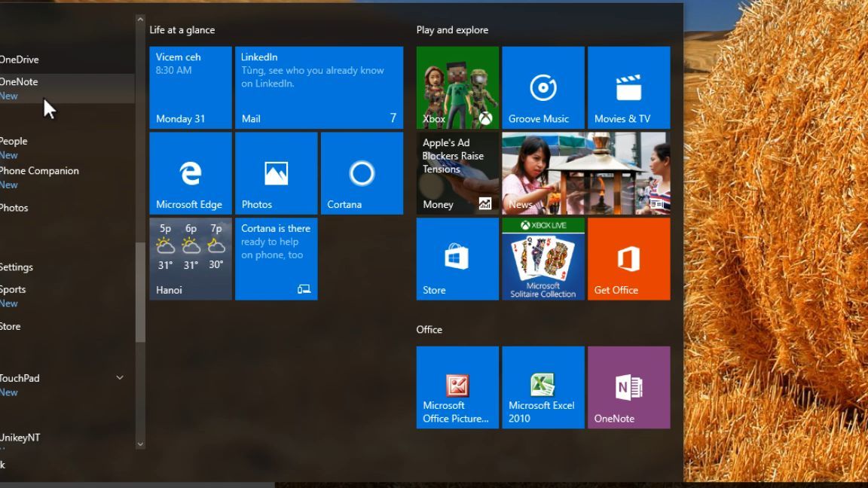Open the Photos tile beside Microsoft Edge
868x488 pixels.
coord(277,173)
